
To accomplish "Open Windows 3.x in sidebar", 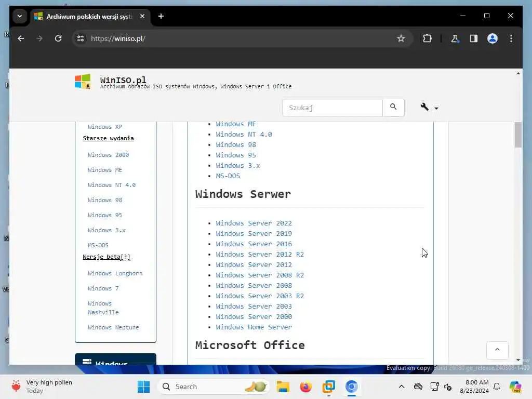I will (x=107, y=230).
